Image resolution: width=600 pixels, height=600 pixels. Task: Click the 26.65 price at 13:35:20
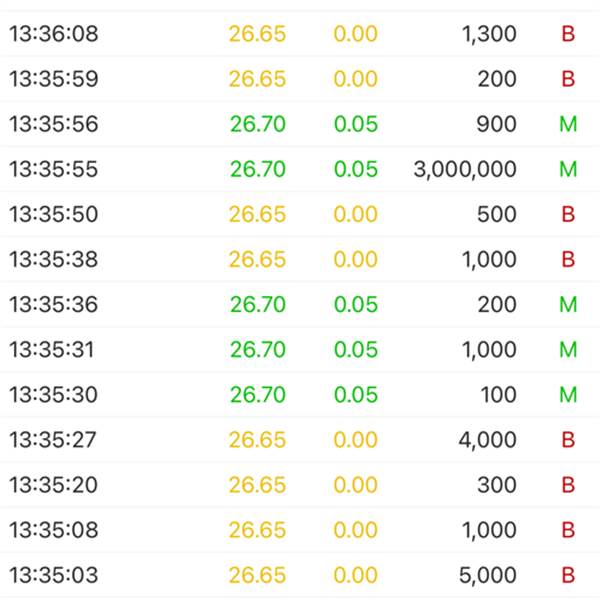258,485
